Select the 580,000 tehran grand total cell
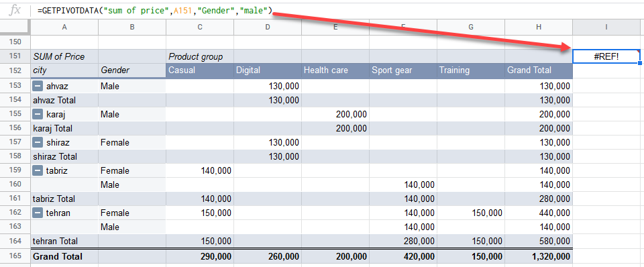Screen dimensions: 644x267 pyautogui.click(x=539, y=241)
